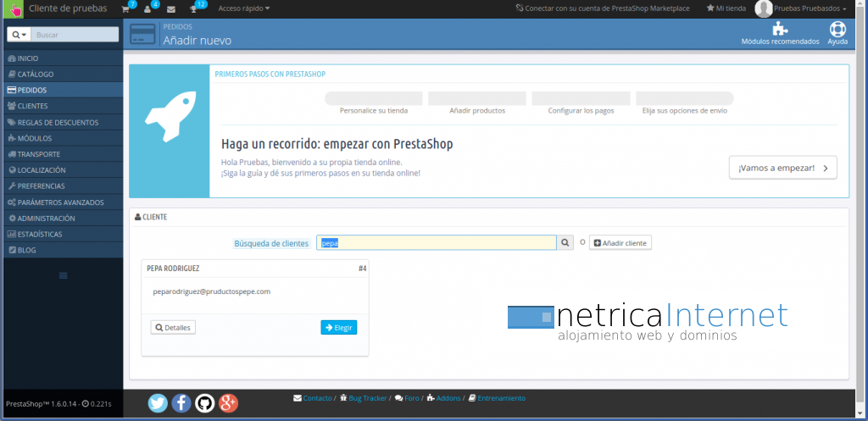868x421 pixels.
Task: Open the new customers notification icon
Action: tap(147, 8)
